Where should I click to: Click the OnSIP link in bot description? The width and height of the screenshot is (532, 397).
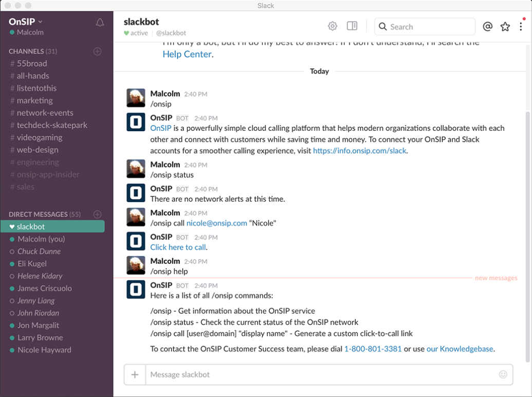161,128
